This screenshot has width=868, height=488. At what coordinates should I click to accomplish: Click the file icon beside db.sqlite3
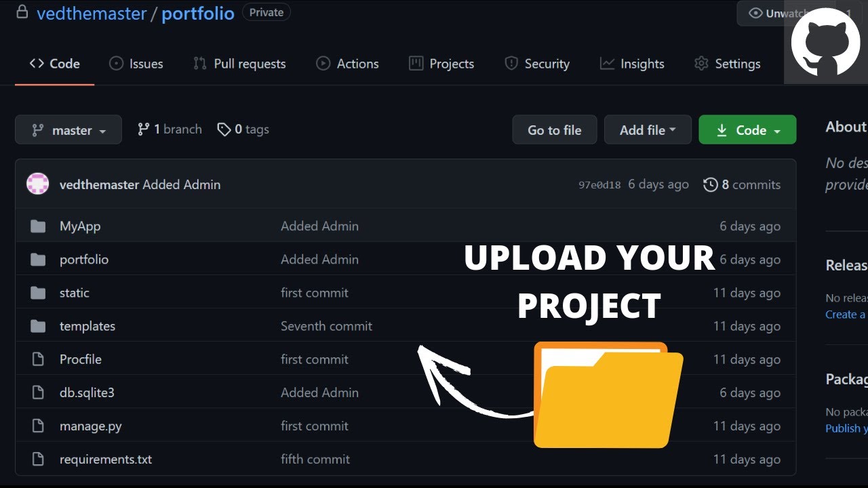click(38, 392)
